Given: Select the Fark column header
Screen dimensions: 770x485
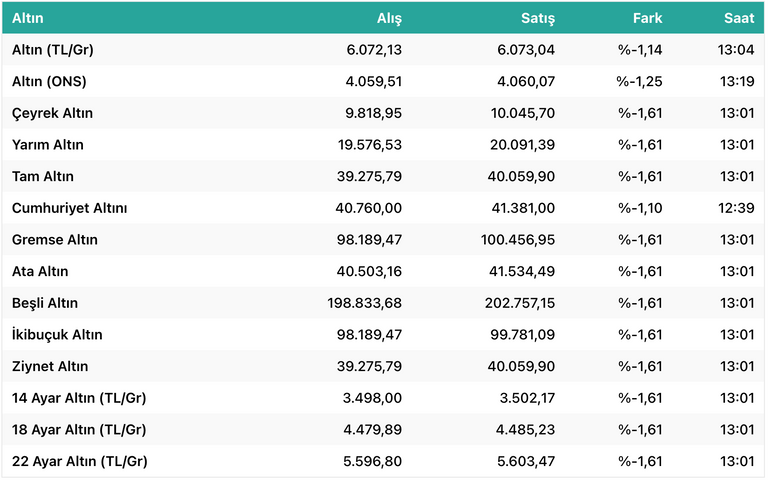Looking at the screenshot, I should pyautogui.click(x=647, y=18).
